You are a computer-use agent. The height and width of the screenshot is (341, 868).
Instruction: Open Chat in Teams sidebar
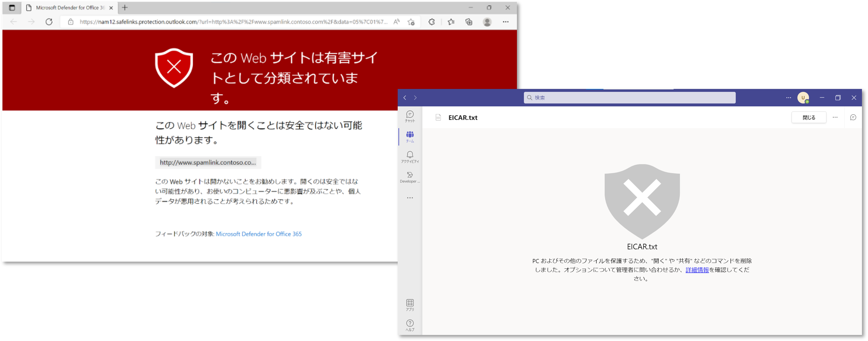click(410, 116)
